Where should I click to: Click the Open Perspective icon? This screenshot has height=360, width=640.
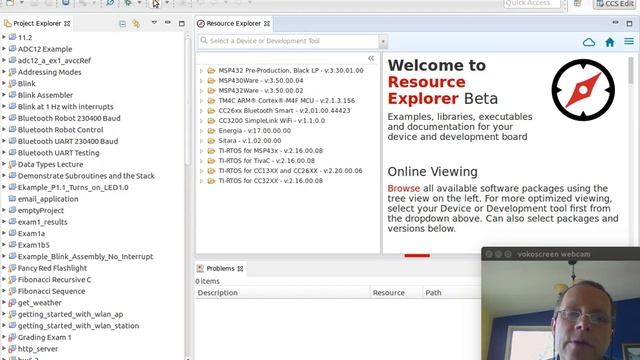578,4
